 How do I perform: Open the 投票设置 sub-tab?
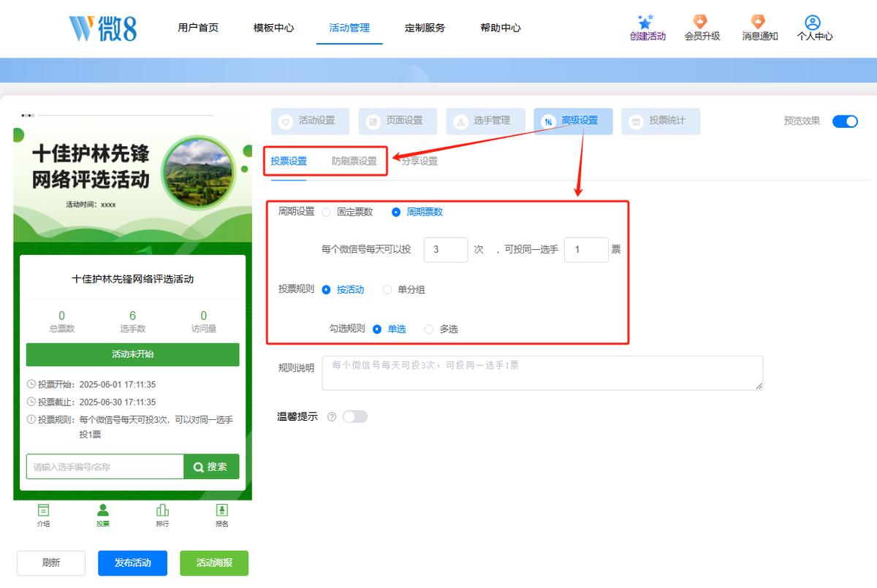(289, 161)
